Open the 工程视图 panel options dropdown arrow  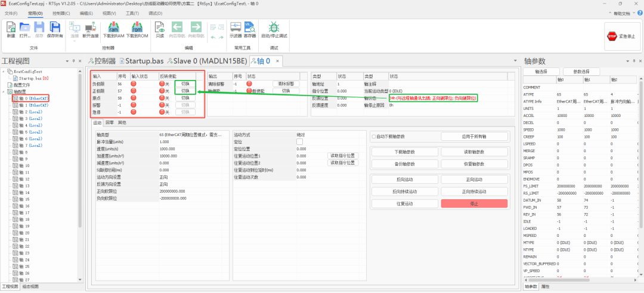click(x=67, y=61)
